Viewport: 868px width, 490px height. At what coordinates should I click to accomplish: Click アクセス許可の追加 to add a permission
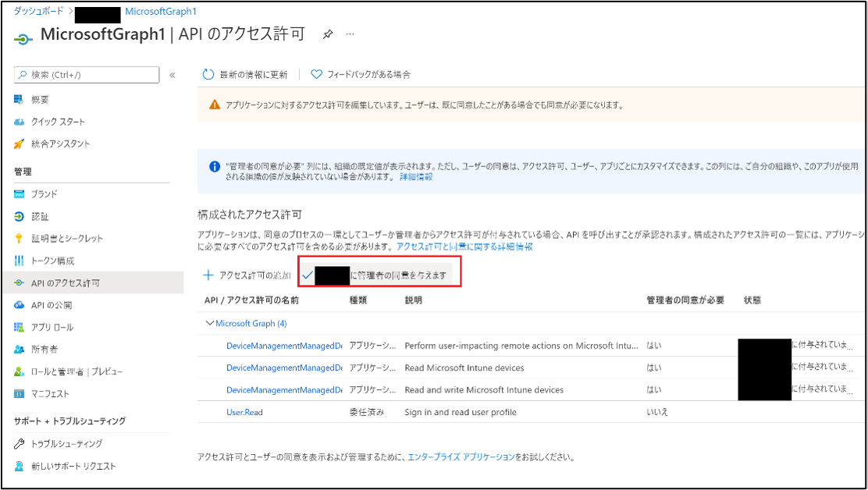(247, 275)
